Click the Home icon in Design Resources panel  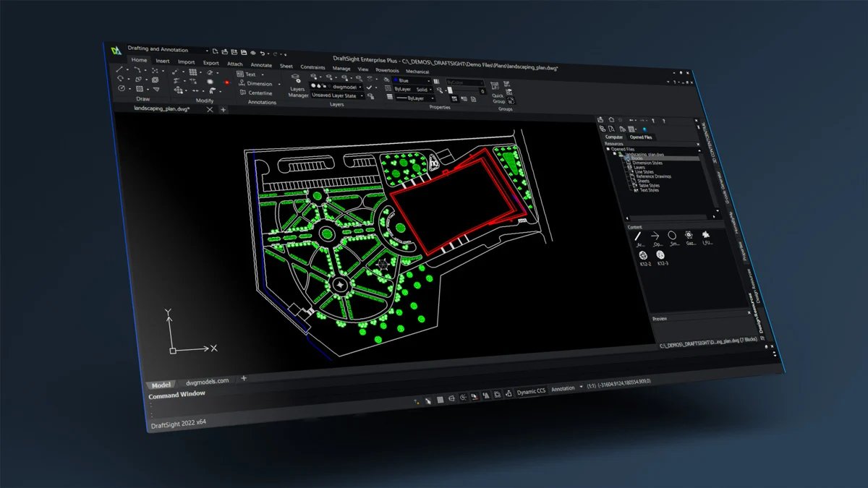tap(611, 119)
